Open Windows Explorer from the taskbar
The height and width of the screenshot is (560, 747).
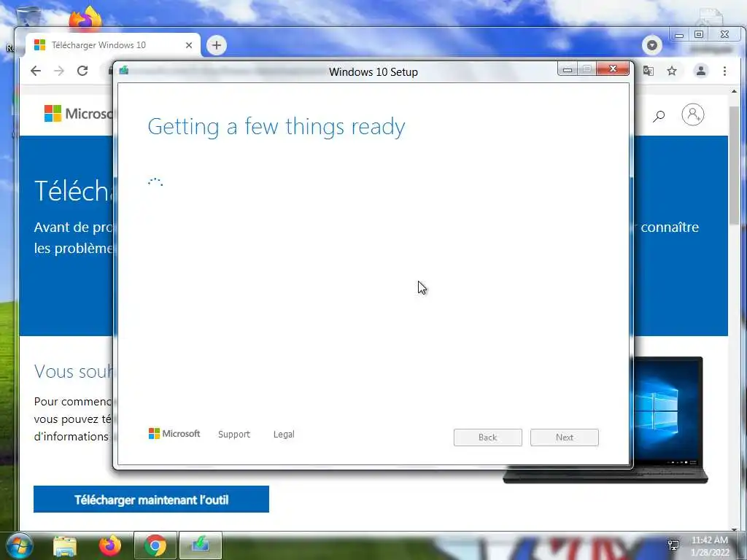(64, 545)
